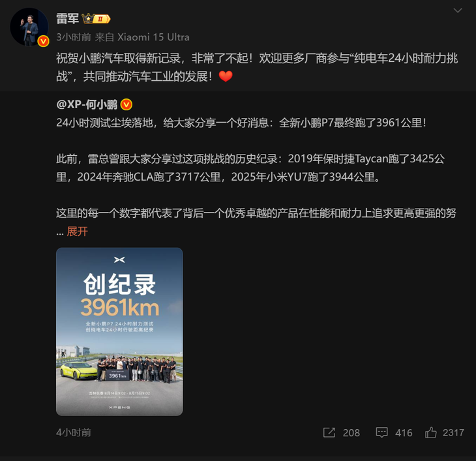Viewport: 476px width, 461px height.
Task: Click the red heart emoji in the post
Action: coord(226,76)
